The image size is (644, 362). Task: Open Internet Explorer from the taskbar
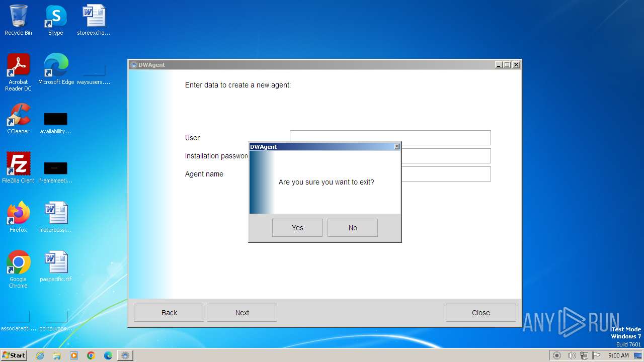pyautogui.click(x=40, y=355)
